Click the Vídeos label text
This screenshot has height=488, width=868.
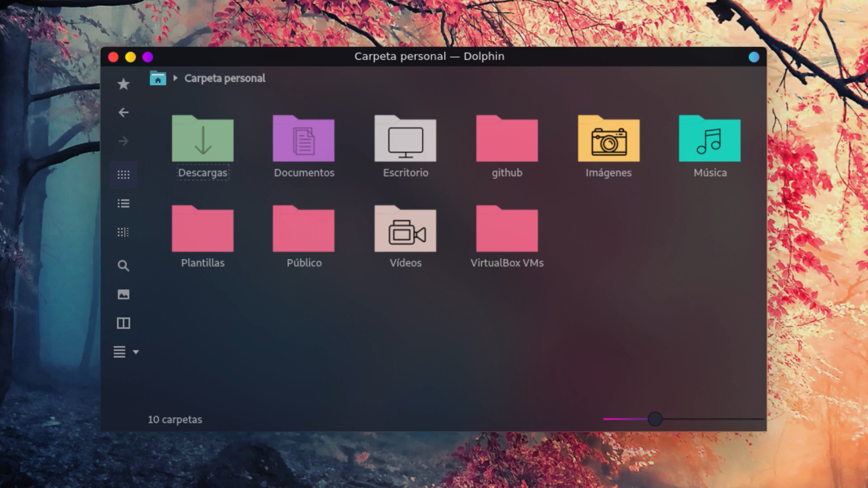(x=406, y=263)
